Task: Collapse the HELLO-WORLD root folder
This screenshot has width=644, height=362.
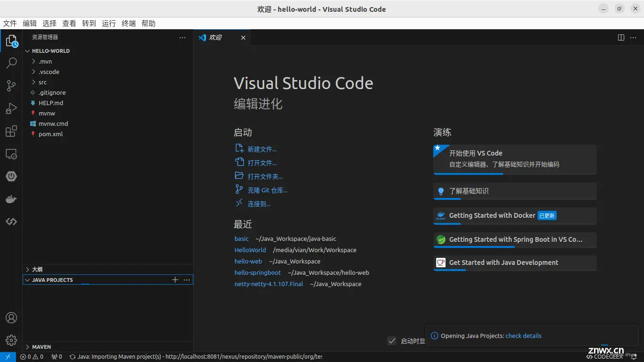Action: pos(108,51)
